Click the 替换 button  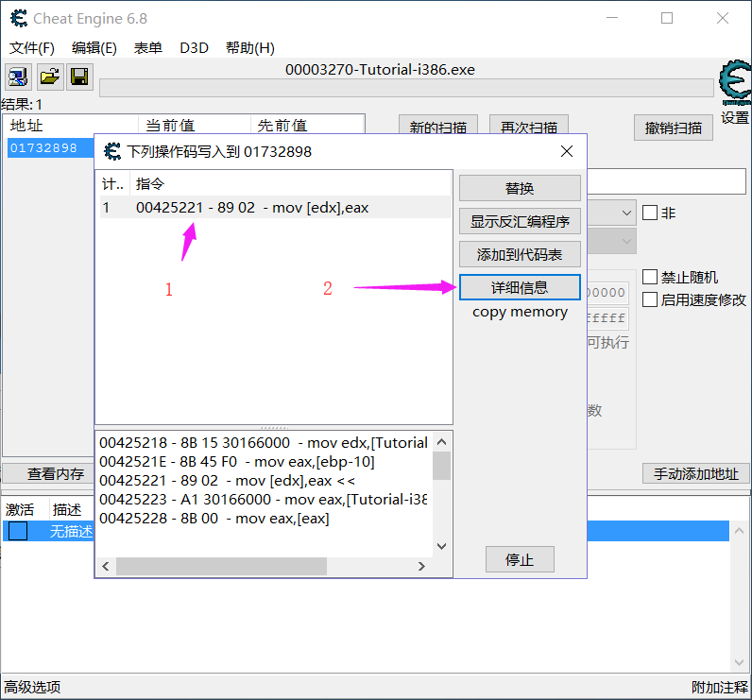[520, 188]
